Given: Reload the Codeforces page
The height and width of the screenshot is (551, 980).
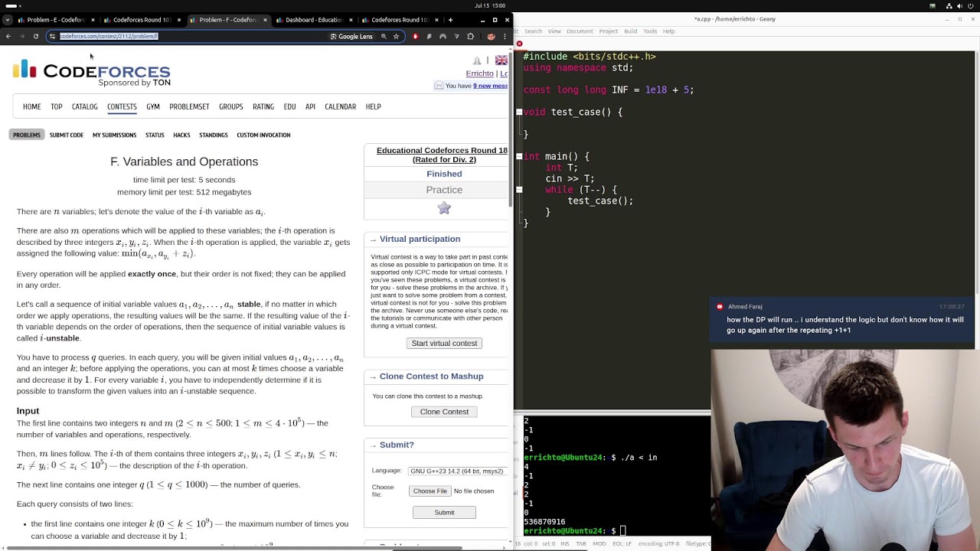Looking at the screenshot, I should 35,36.
